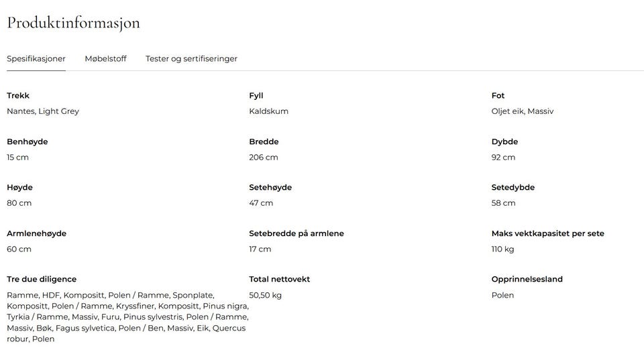Click the Dybde 92 cm value
Viewport: 644px width, 354px height.
(503, 158)
